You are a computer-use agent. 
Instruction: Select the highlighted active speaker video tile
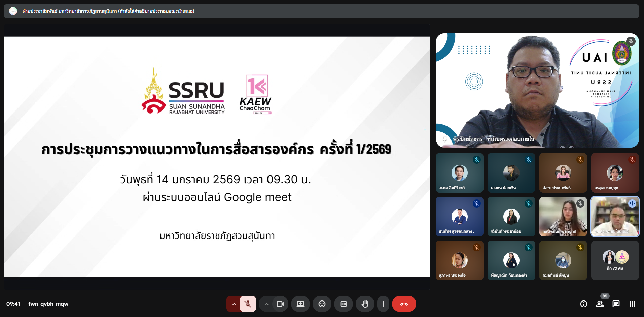point(615,217)
